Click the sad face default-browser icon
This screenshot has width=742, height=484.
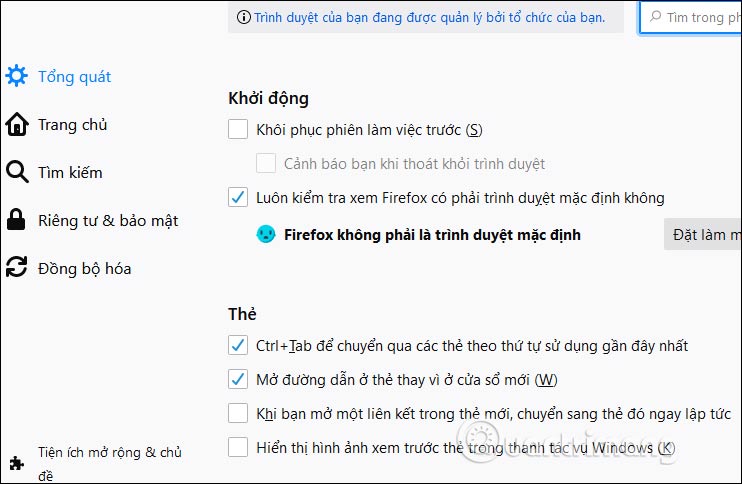coord(266,235)
